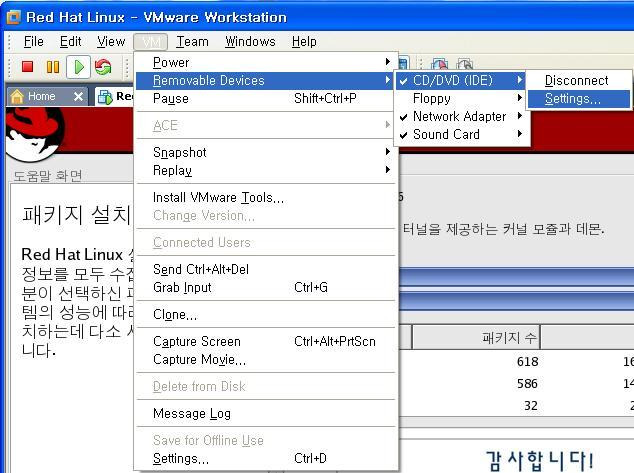The image size is (634, 473).
Task: Choose Disconnect for the CD/DVD drive
Action: [x=579, y=80]
